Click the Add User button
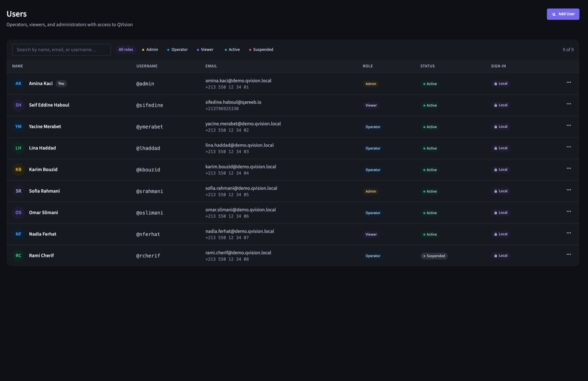Screen dimensions: 588x381 tap(563, 14)
